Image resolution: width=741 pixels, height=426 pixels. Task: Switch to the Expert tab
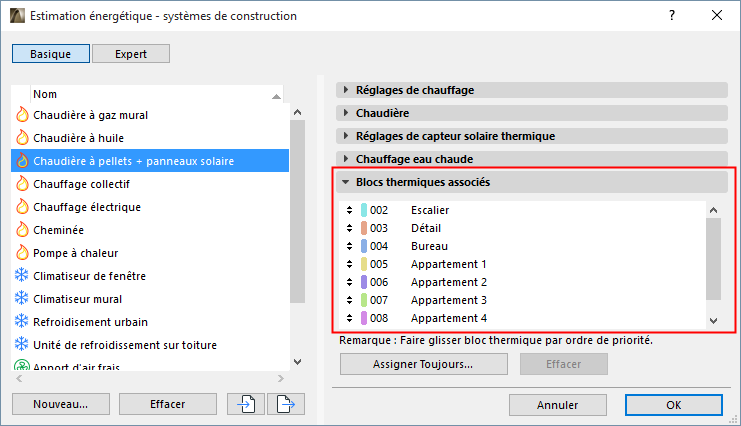pos(131,54)
